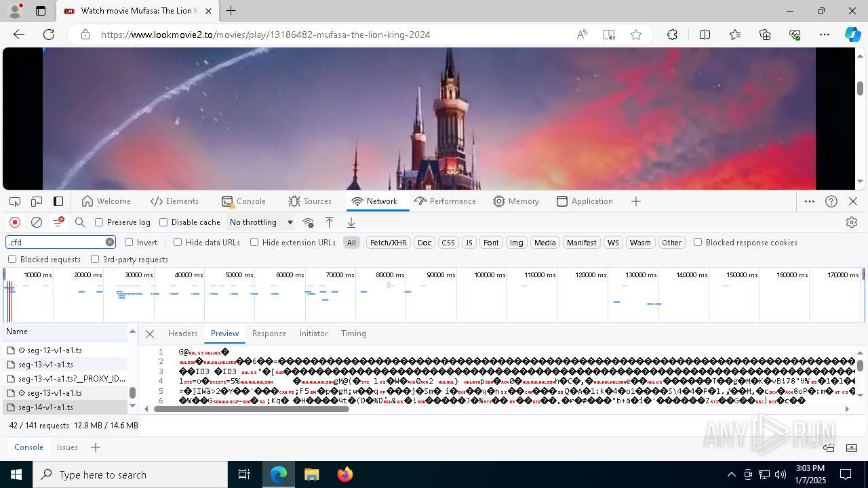Enable Disable cache checkbox
This screenshot has height=488, width=868.
coord(163,222)
